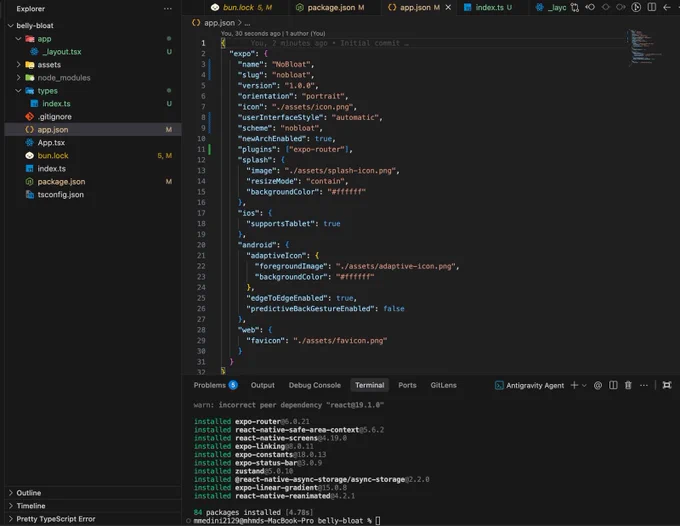
Task: Open the Ports panel tab
Action: [x=407, y=385]
